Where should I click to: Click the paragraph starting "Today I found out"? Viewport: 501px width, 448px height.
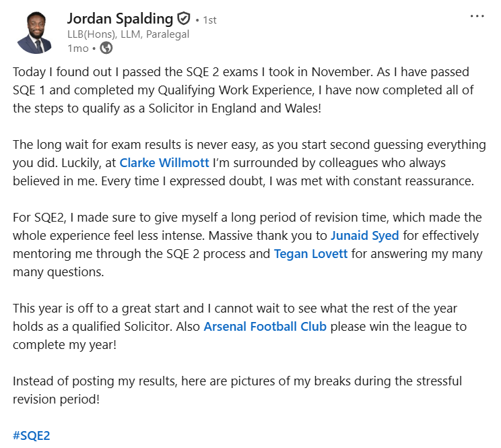(242, 90)
